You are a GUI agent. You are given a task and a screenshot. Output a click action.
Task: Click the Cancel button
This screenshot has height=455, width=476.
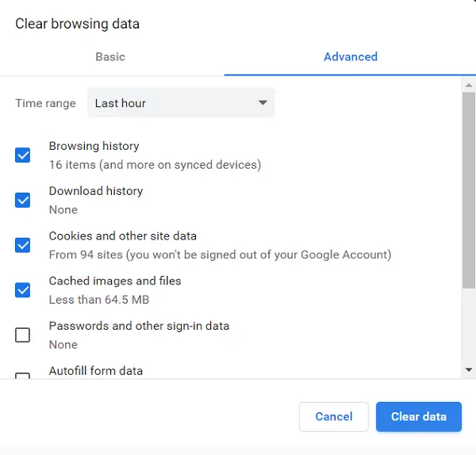(334, 416)
